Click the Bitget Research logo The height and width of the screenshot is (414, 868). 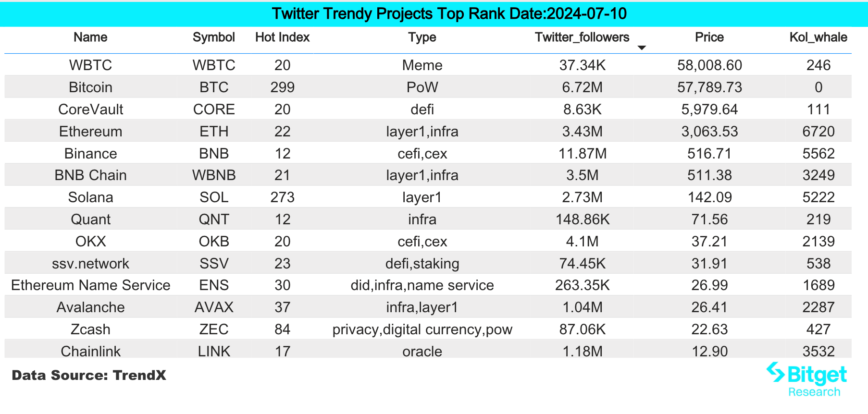807,379
